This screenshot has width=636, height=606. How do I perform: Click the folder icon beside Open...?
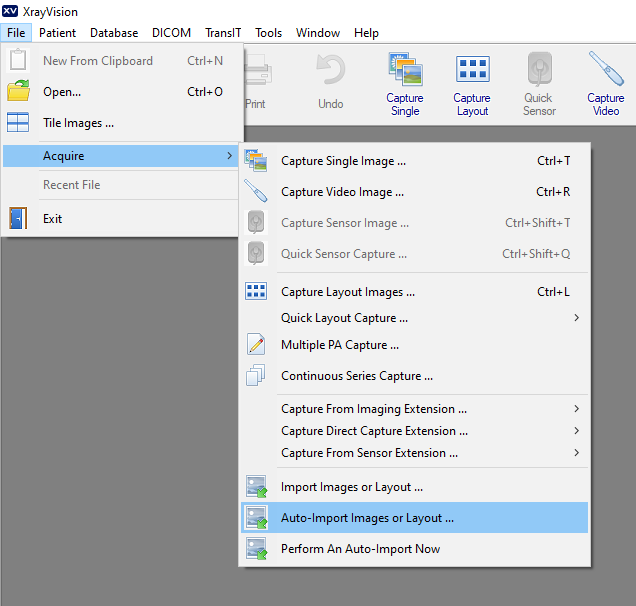[x=19, y=91]
